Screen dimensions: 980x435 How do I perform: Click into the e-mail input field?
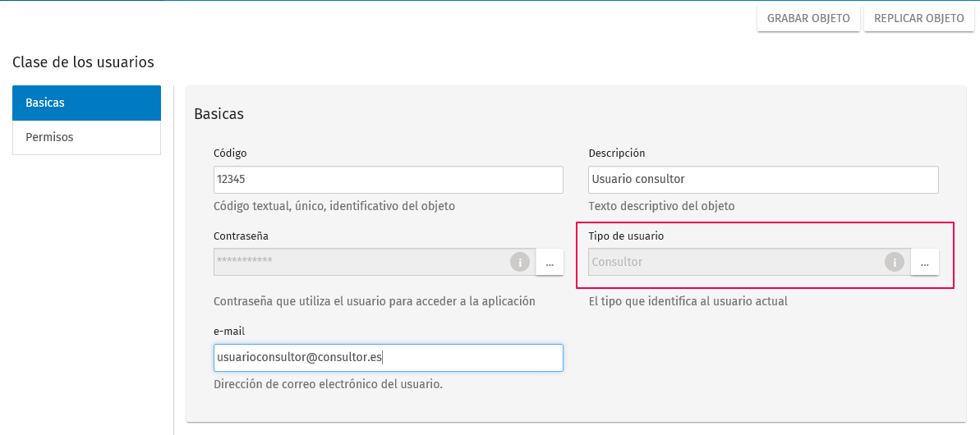click(388, 358)
